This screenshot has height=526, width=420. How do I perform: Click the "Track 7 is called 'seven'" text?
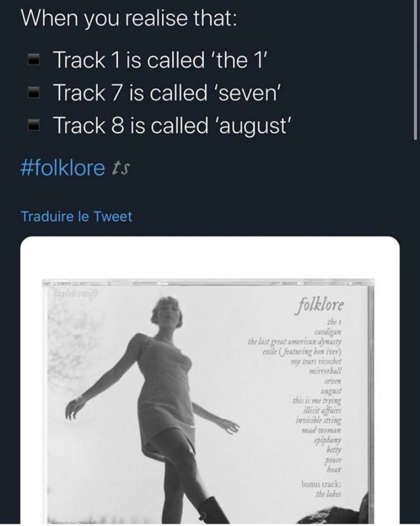[x=166, y=93]
